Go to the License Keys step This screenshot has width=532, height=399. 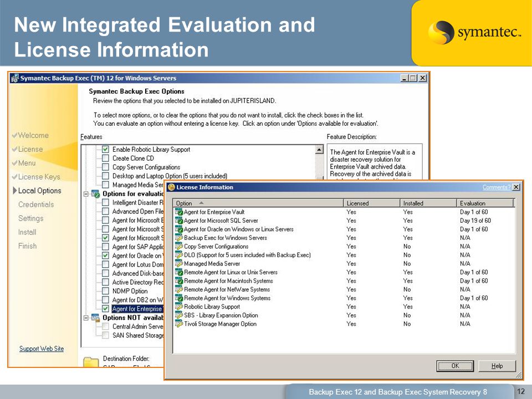click(x=39, y=177)
